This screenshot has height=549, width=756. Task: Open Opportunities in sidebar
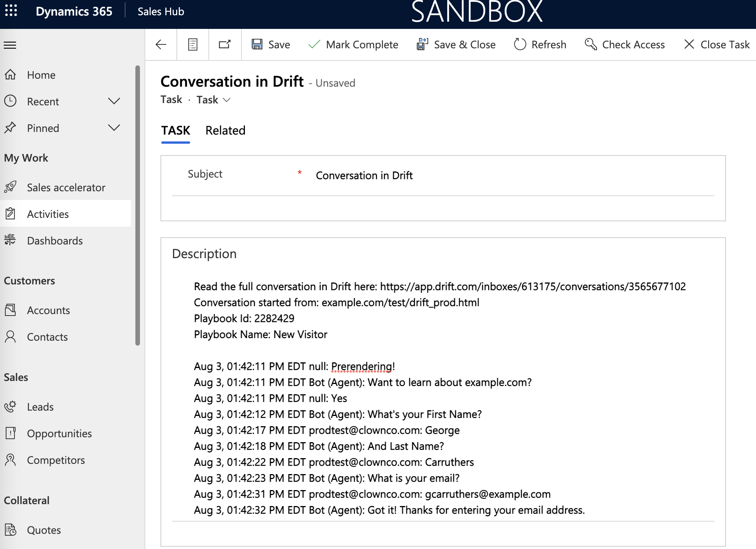(65, 433)
